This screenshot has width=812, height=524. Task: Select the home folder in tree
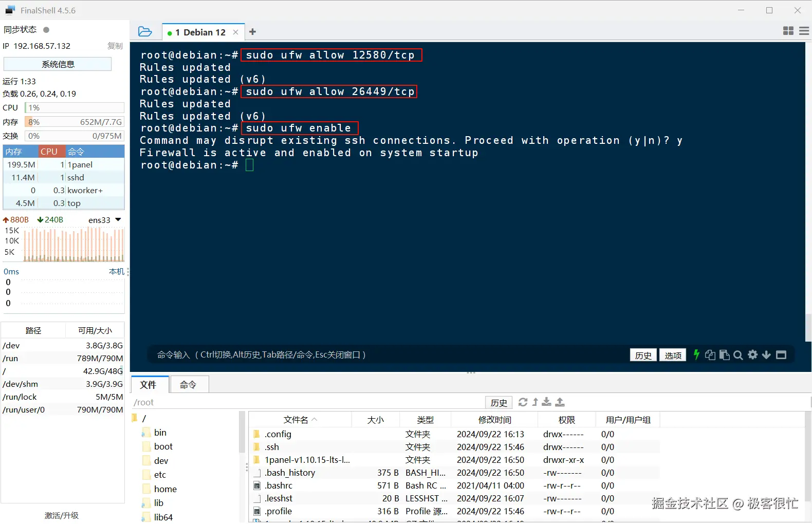165,489
